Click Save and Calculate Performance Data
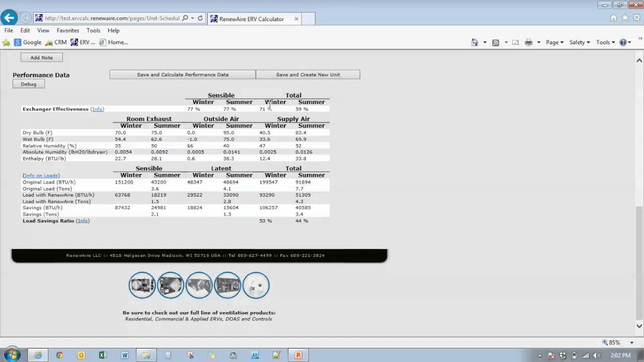 (183, 74)
